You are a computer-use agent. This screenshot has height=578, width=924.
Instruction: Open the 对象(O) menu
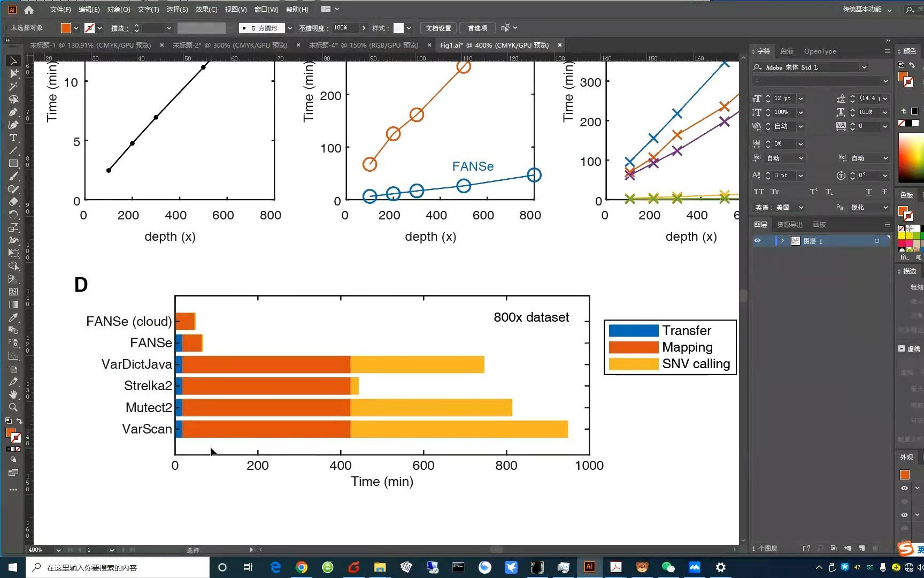click(118, 9)
